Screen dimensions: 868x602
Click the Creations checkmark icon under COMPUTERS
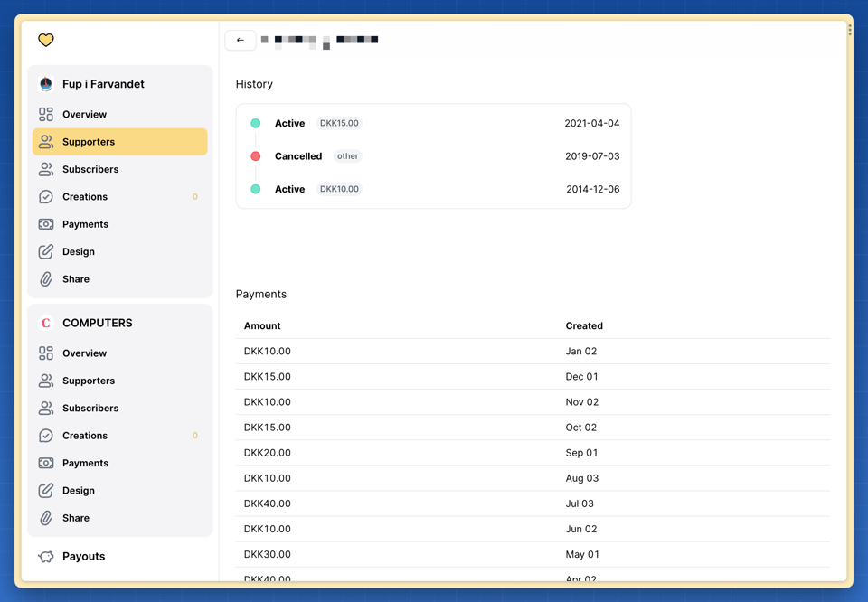coord(46,436)
